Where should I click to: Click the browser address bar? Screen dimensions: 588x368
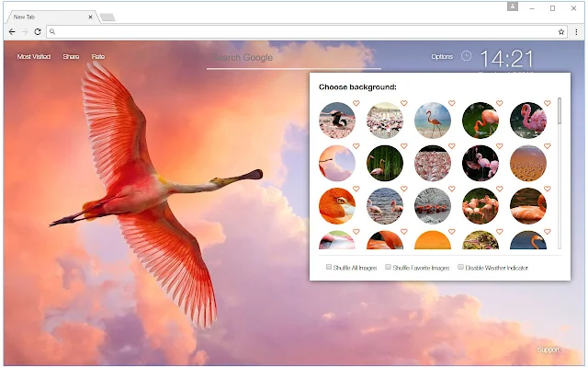(307, 32)
